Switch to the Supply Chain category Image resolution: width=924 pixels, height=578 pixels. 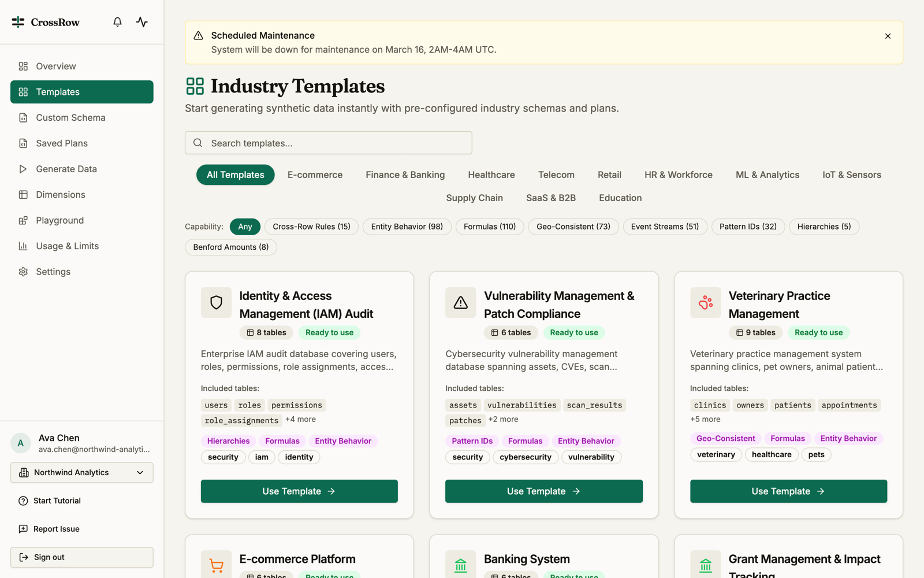474,198
